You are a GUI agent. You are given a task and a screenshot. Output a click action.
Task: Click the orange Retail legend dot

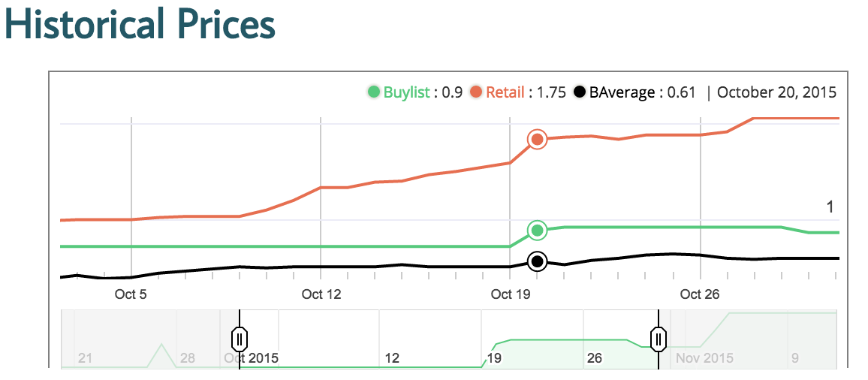point(476,92)
